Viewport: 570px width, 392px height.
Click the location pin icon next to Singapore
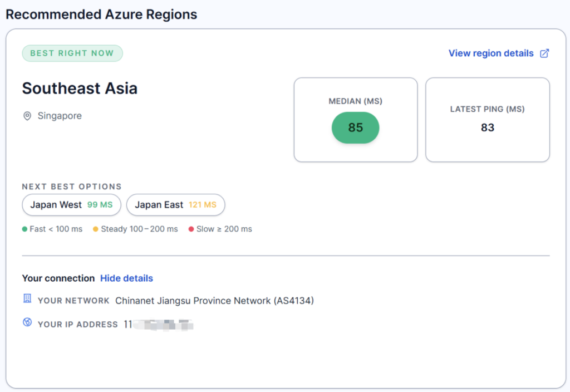(x=27, y=116)
